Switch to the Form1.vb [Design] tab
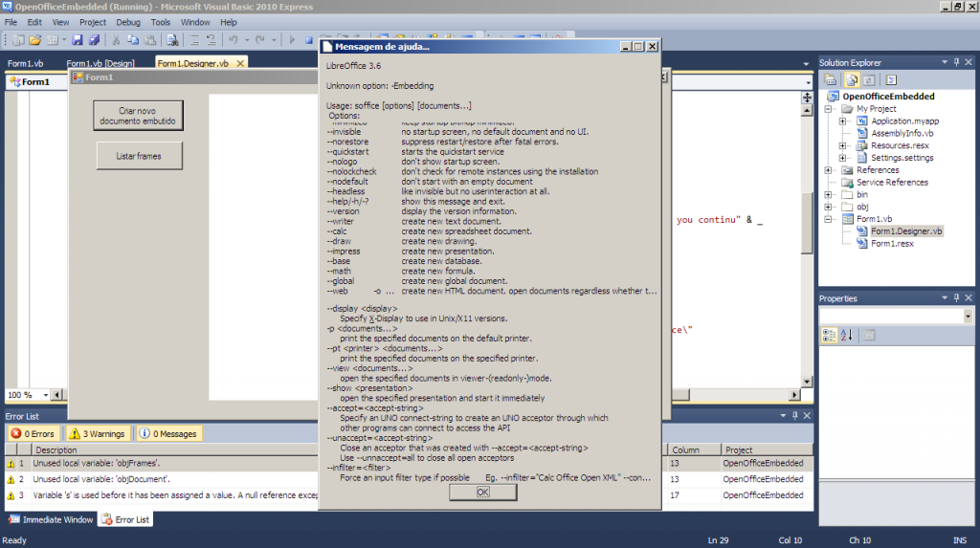980x548 pixels. (100, 64)
